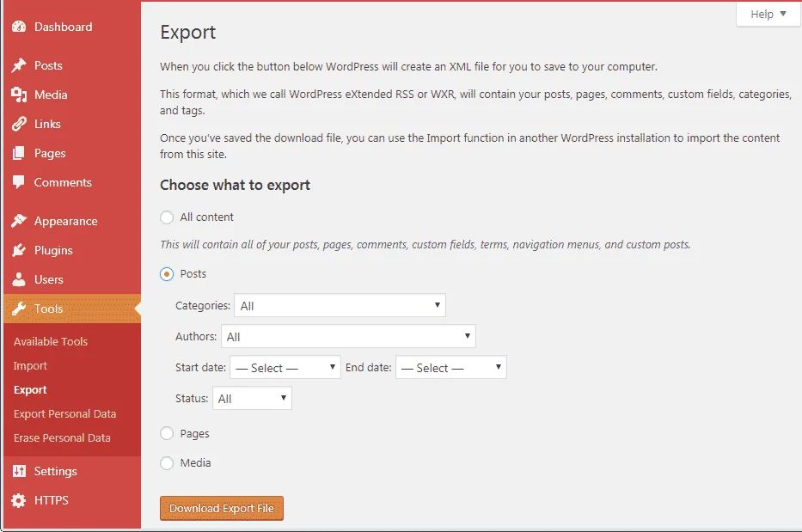Select the Pages radio button
Screen dimensions: 802x532
pos(167,434)
